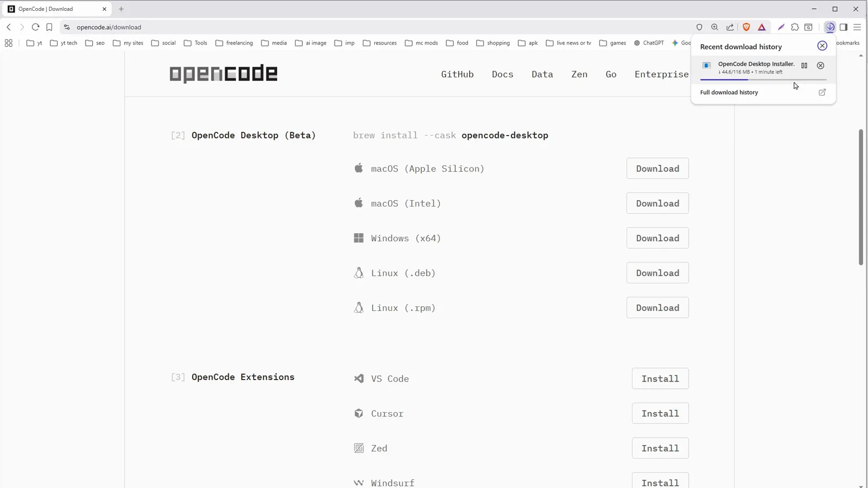868x488 pixels.
Task: Download the Linux (.deb) package
Action: 658,273
